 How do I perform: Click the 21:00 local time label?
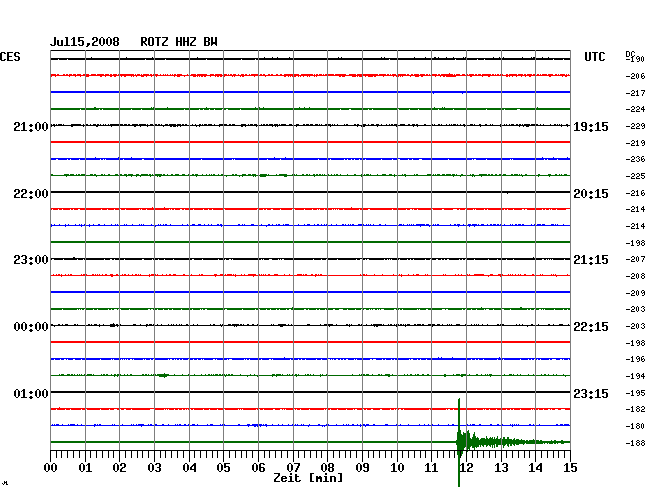point(31,127)
